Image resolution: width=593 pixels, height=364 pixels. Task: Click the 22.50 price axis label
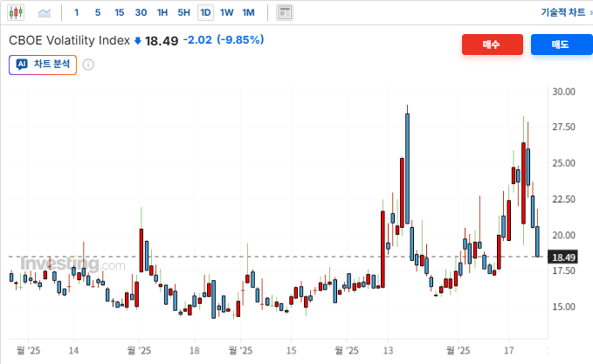pyautogui.click(x=563, y=199)
